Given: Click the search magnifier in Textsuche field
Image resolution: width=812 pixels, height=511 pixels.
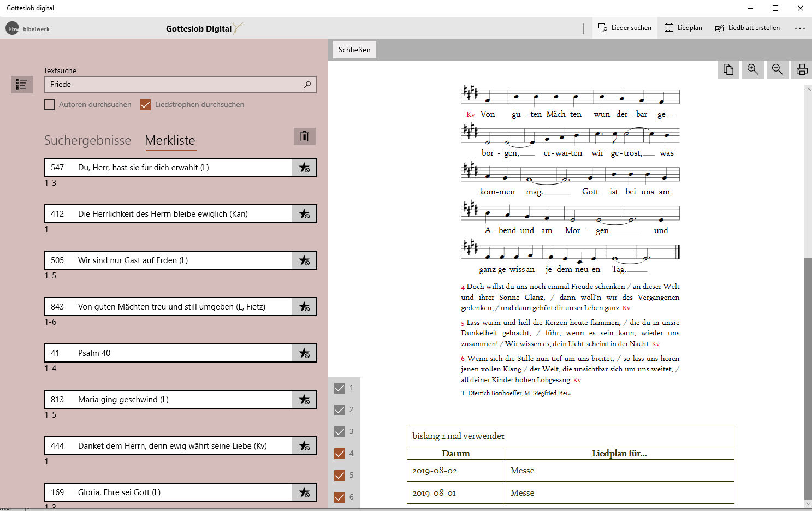Looking at the screenshot, I should (x=307, y=85).
